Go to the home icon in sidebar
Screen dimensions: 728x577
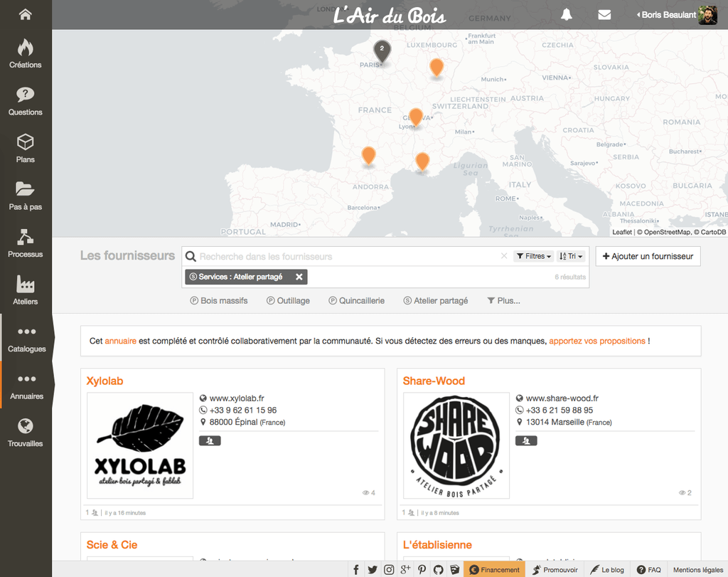click(26, 14)
